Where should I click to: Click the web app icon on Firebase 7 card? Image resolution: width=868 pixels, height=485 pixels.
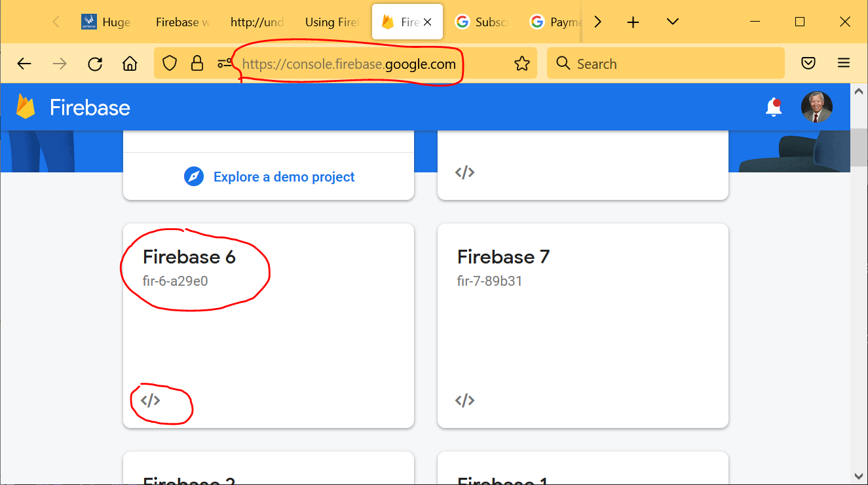point(464,400)
